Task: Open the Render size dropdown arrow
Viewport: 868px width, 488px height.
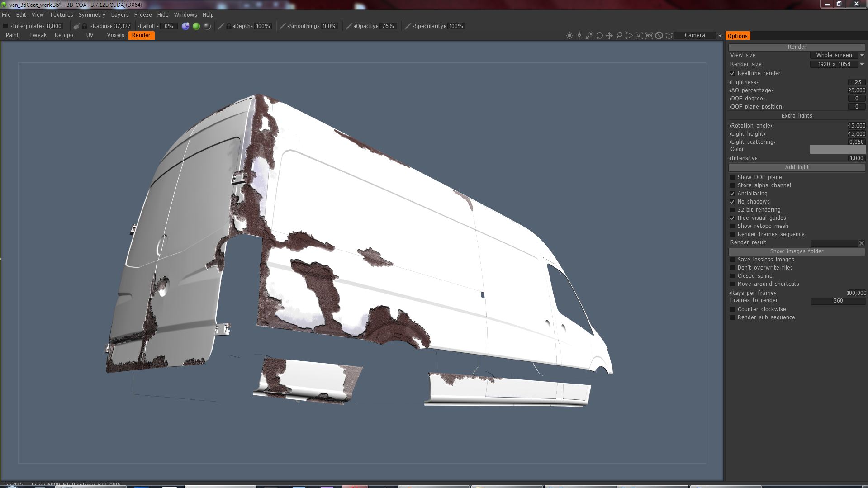Action: coord(862,64)
